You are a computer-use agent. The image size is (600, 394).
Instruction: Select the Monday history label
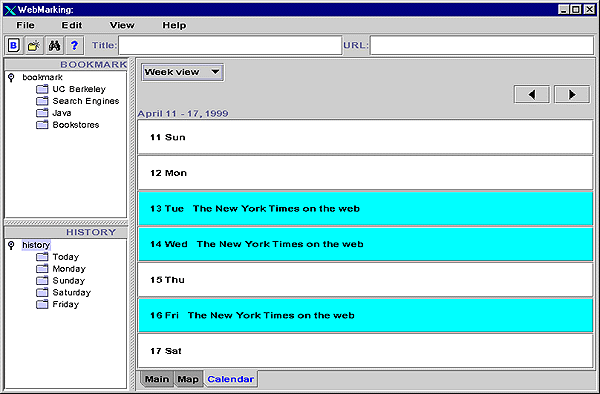69,269
